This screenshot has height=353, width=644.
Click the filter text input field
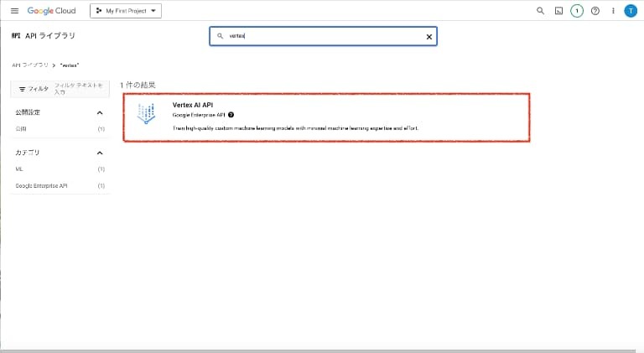pos(80,89)
